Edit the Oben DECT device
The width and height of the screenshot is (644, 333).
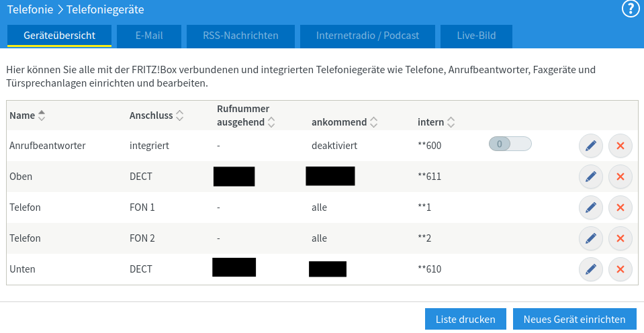click(x=591, y=177)
